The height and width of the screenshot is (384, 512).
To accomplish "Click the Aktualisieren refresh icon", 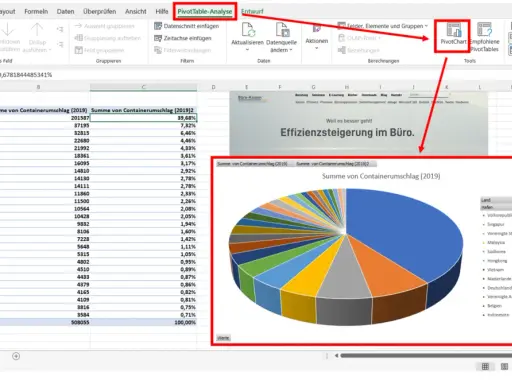I will [x=248, y=29].
